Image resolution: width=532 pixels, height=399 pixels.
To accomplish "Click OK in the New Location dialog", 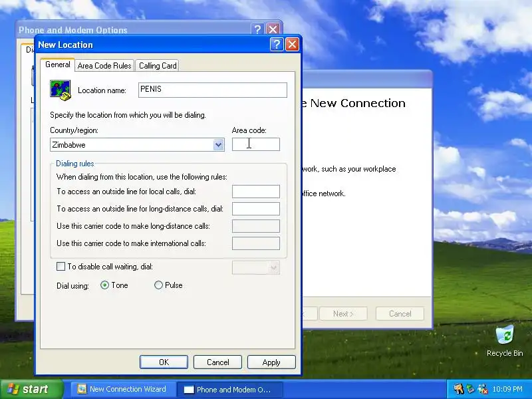I will [164, 362].
